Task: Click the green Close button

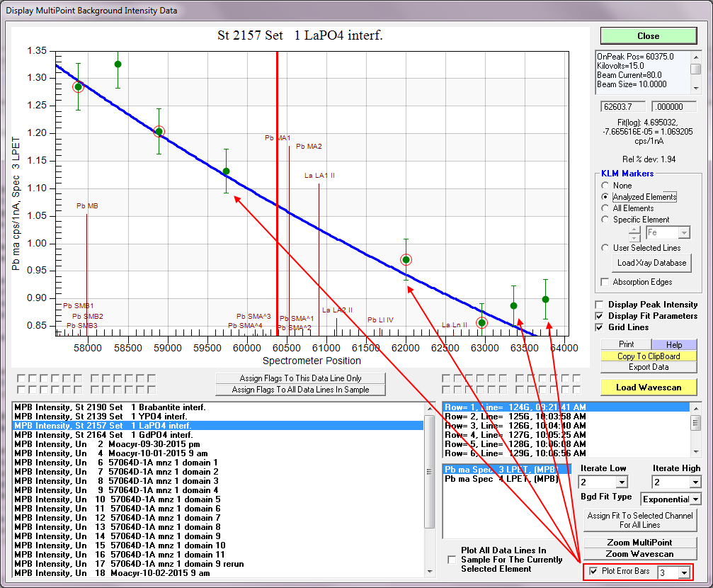Action: (648, 36)
